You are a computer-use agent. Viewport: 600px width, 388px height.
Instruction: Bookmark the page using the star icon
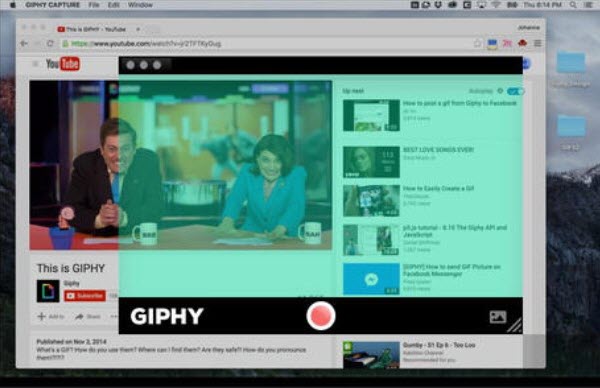[x=477, y=43]
